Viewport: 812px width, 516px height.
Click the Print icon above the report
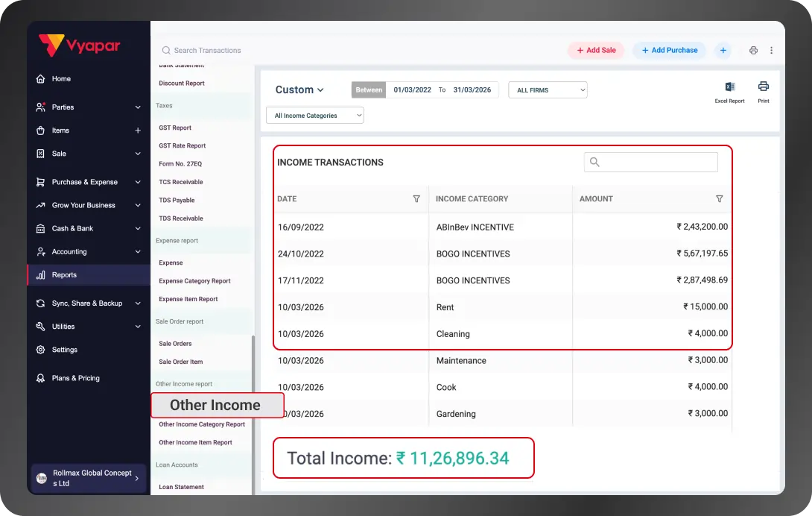[763, 89]
